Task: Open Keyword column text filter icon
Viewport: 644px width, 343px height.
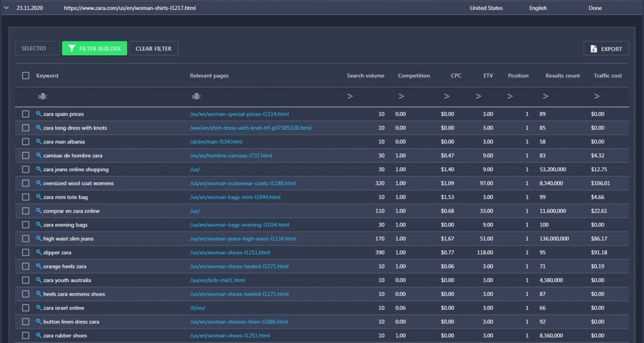Action: pos(42,96)
